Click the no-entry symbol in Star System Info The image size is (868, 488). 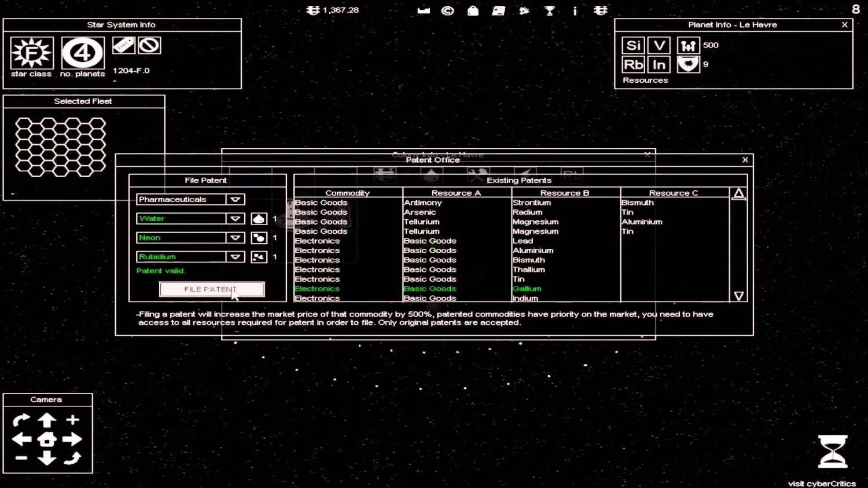pos(149,45)
